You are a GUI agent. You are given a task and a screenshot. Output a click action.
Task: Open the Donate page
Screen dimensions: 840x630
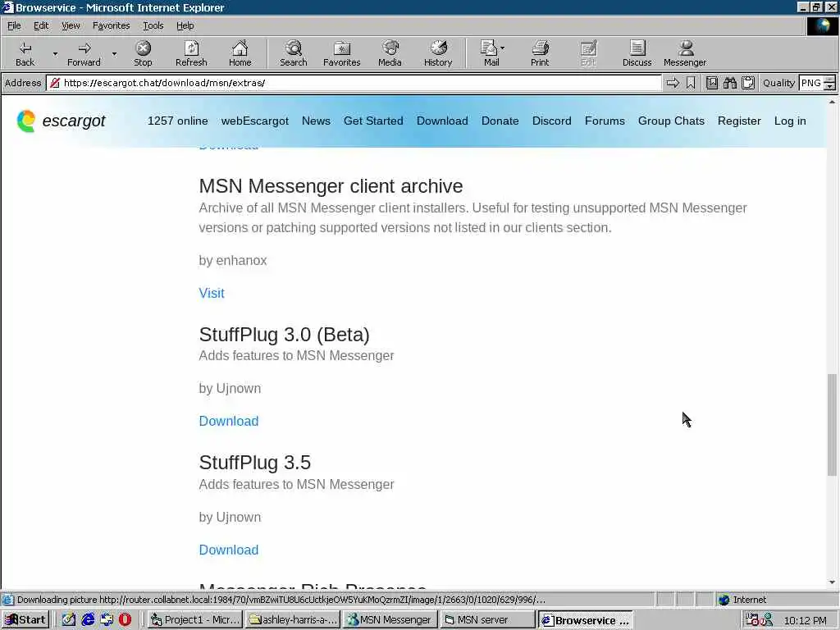click(x=500, y=121)
